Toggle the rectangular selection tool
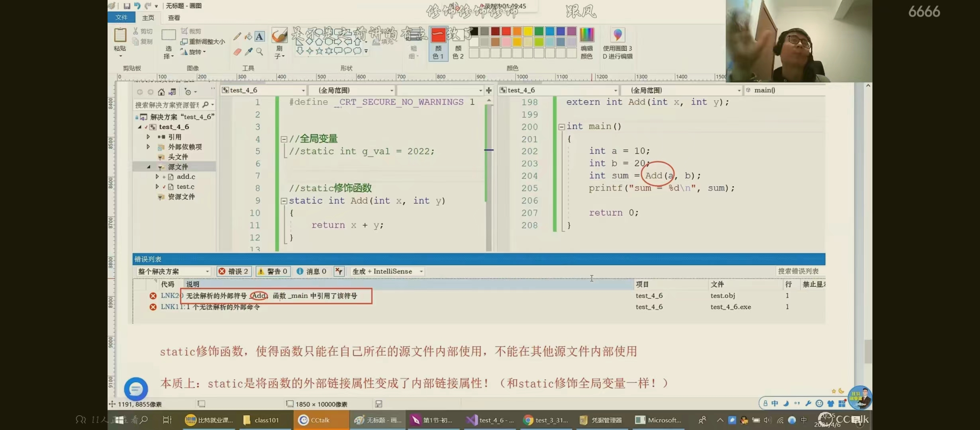Viewport: 980px width, 430px height. pos(169,35)
